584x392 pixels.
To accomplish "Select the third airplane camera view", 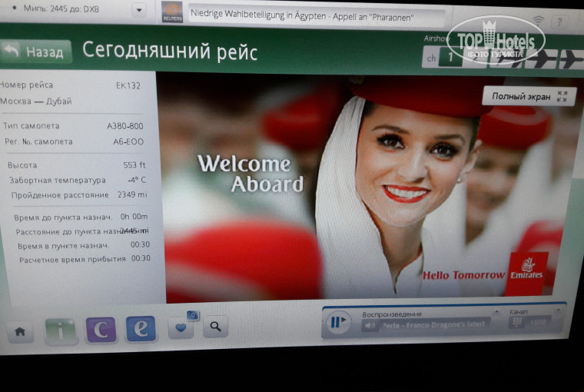I will (571, 59).
